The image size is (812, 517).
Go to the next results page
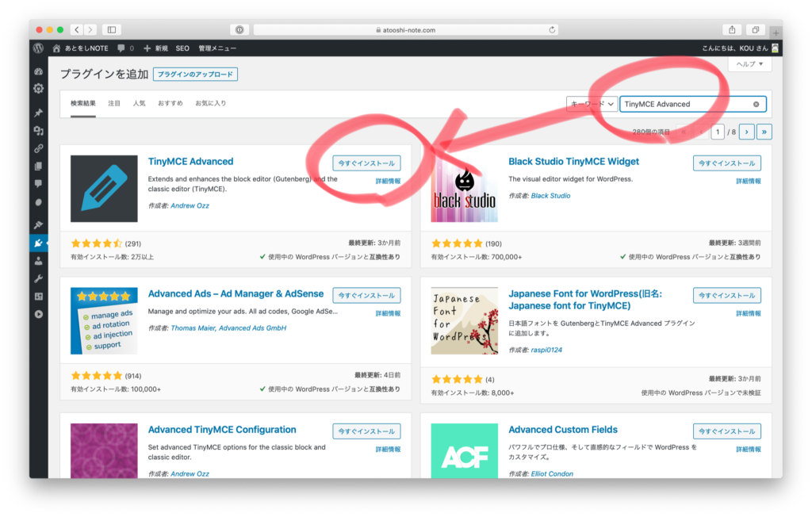tap(746, 132)
